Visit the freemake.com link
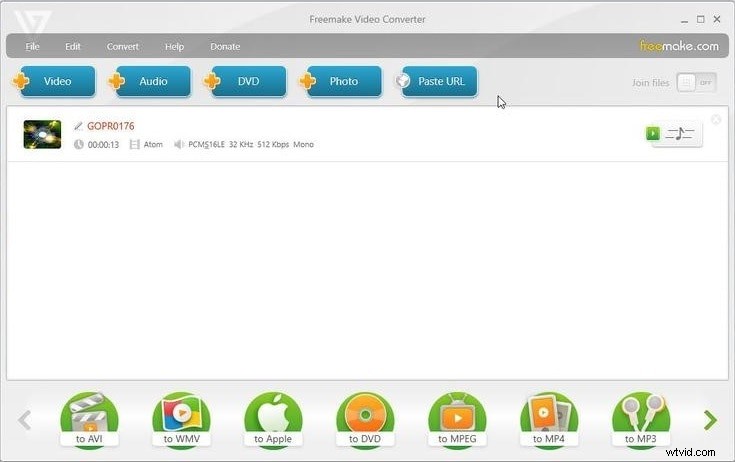The height and width of the screenshot is (462, 735). point(679,46)
